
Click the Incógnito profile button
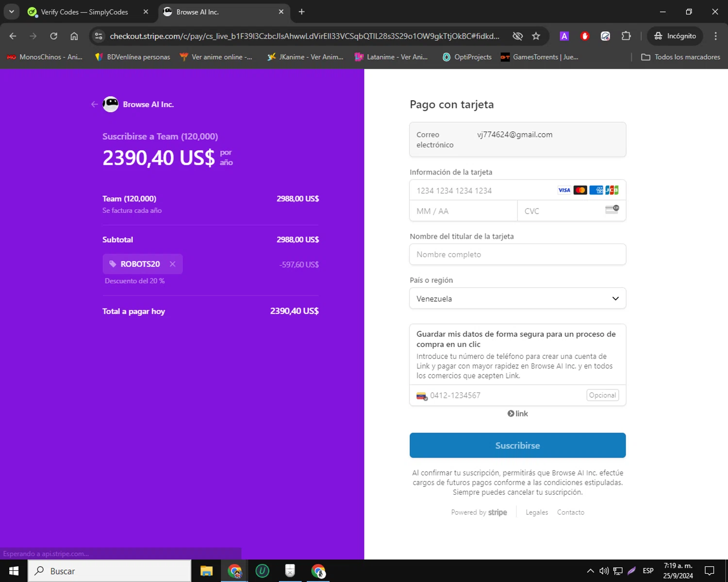coord(675,36)
